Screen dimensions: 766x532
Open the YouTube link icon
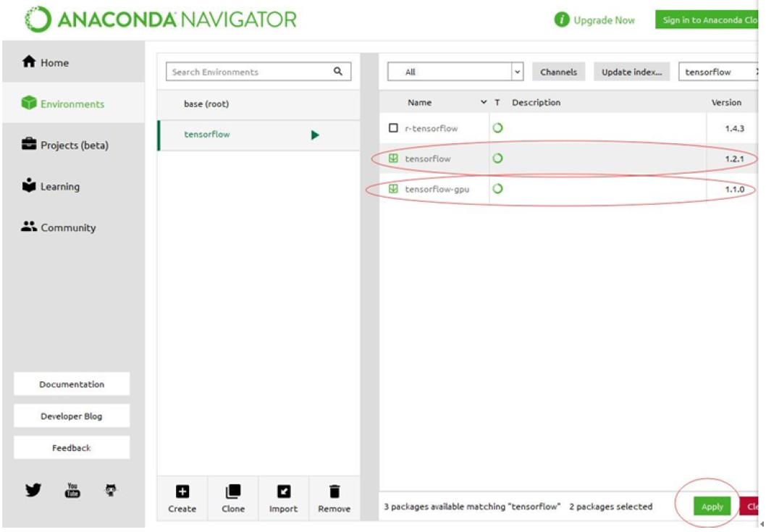click(x=72, y=489)
